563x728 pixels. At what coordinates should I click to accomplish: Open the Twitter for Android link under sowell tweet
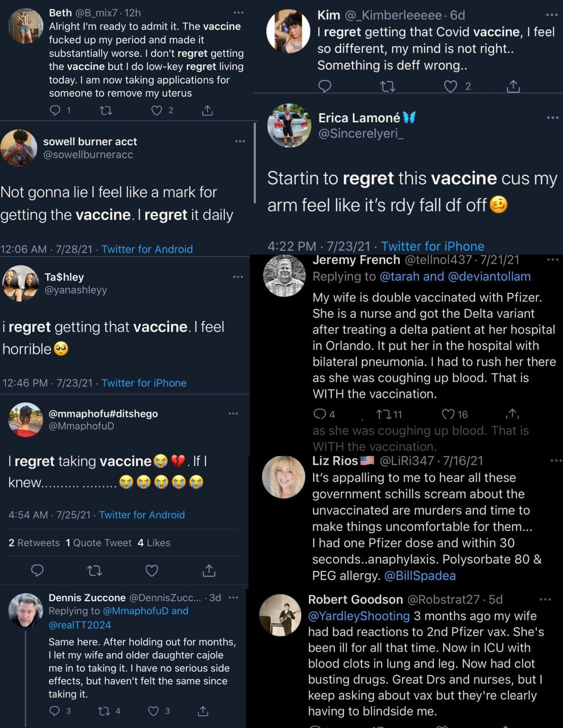pos(147,249)
